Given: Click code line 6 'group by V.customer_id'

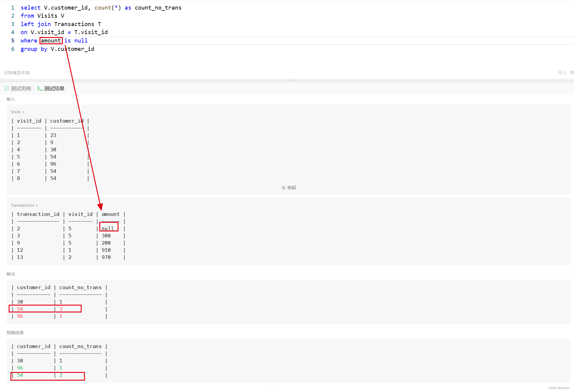Looking at the screenshot, I should coord(57,49).
